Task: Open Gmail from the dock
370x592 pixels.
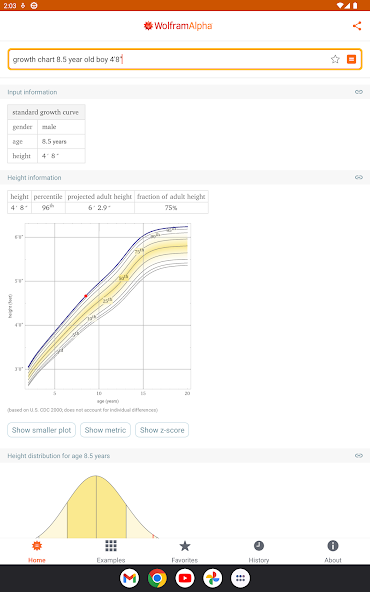Action: [x=130, y=578]
